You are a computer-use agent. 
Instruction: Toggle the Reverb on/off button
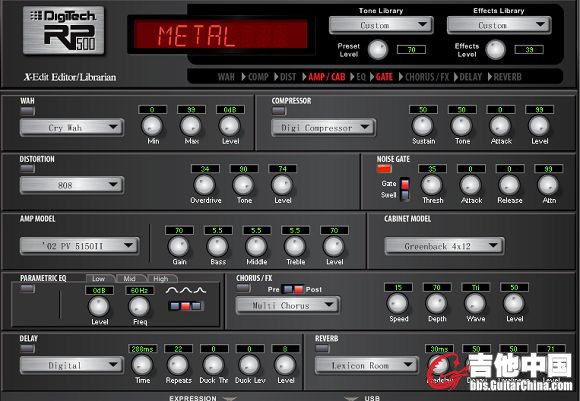coord(322,348)
